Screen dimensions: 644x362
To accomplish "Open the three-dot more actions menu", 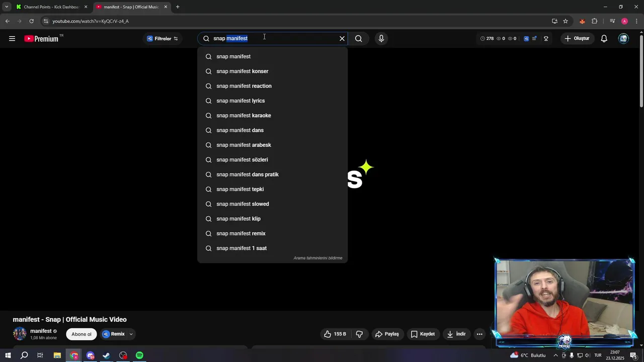I will pos(479,334).
